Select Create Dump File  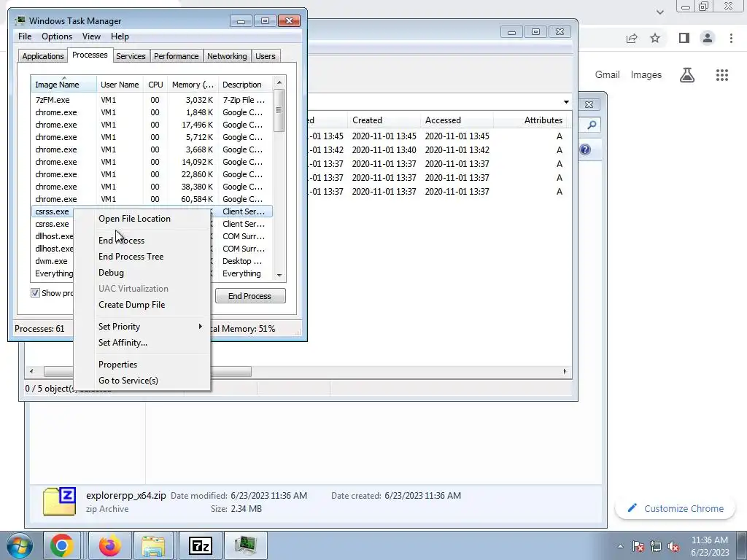(131, 305)
